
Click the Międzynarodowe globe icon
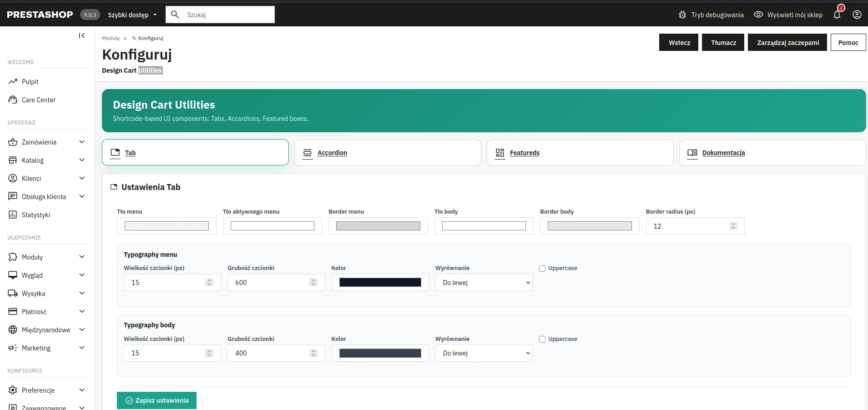click(x=13, y=330)
